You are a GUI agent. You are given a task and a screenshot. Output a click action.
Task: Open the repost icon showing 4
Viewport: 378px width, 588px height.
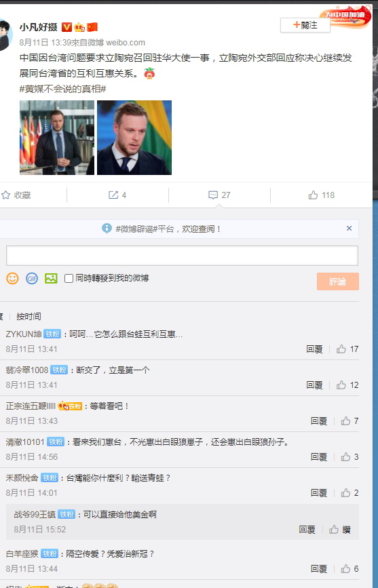pyautogui.click(x=117, y=195)
